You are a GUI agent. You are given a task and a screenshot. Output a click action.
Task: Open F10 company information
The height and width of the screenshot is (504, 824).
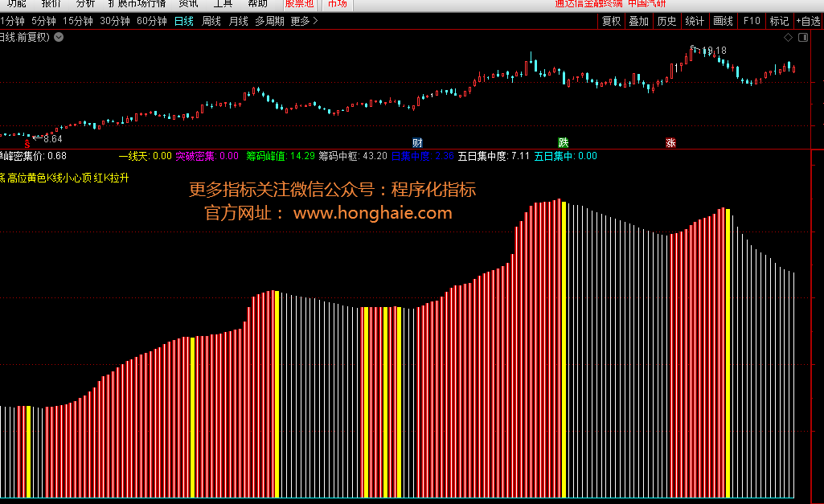point(752,21)
